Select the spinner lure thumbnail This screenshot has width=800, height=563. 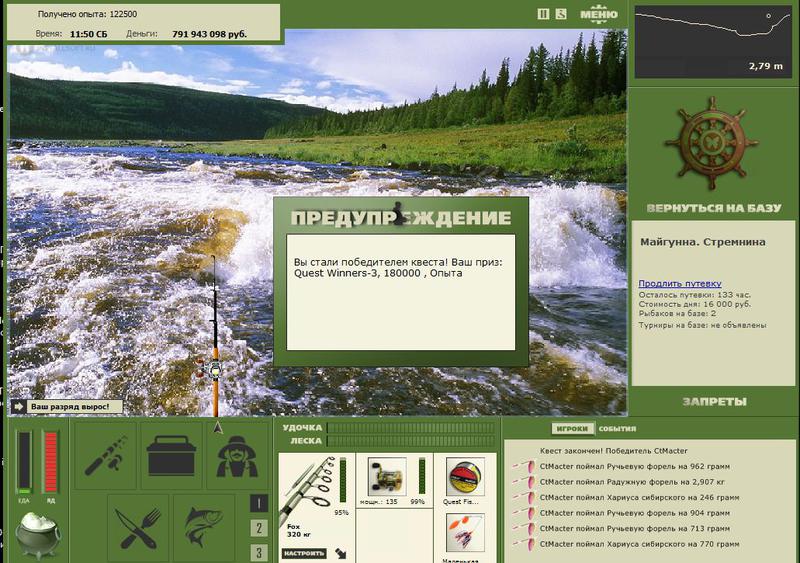pyautogui.click(x=465, y=534)
